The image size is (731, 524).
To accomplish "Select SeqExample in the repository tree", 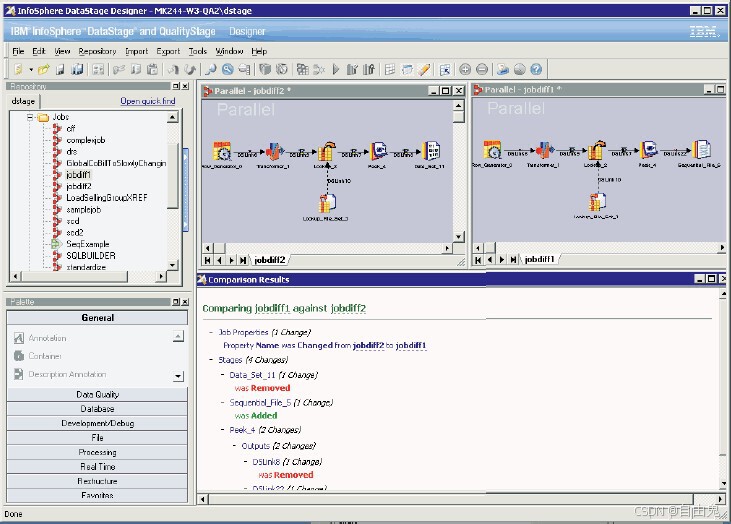I will tap(88, 244).
